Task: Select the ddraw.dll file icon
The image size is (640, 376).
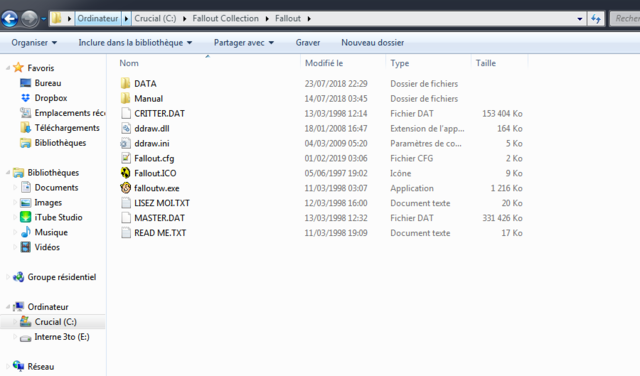Action: [126, 128]
